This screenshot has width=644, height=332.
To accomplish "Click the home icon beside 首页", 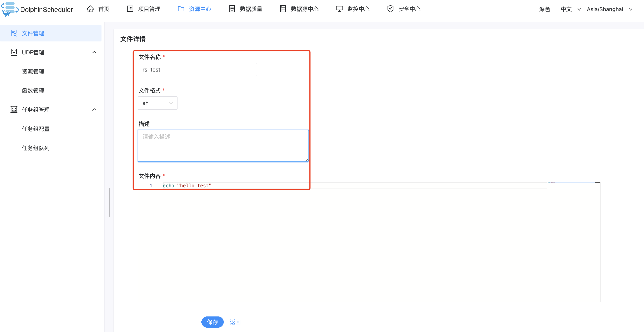I will [x=90, y=9].
